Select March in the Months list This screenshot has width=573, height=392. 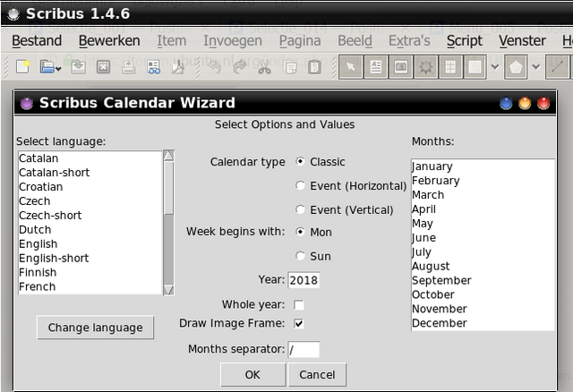(483, 195)
